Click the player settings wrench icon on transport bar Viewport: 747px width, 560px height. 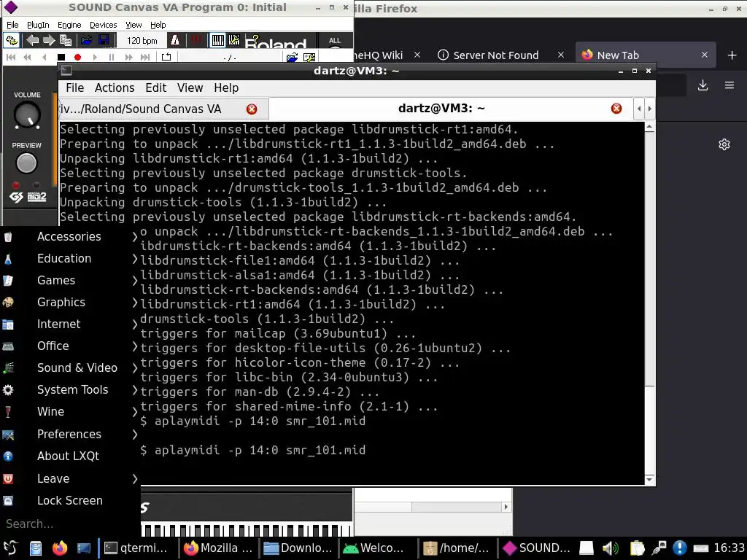309,58
